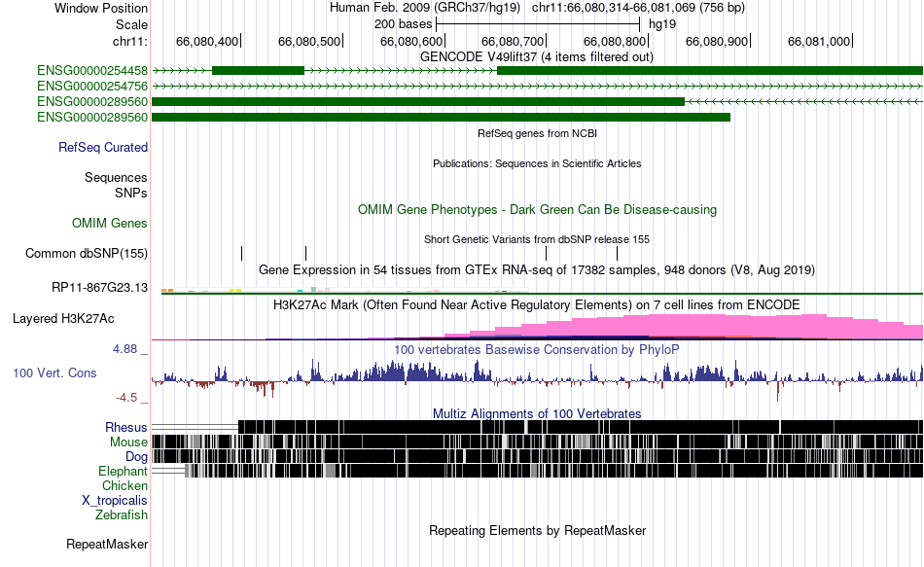This screenshot has height=567, width=924.
Task: Select the Mouse alignment row label
Action: 128,443
